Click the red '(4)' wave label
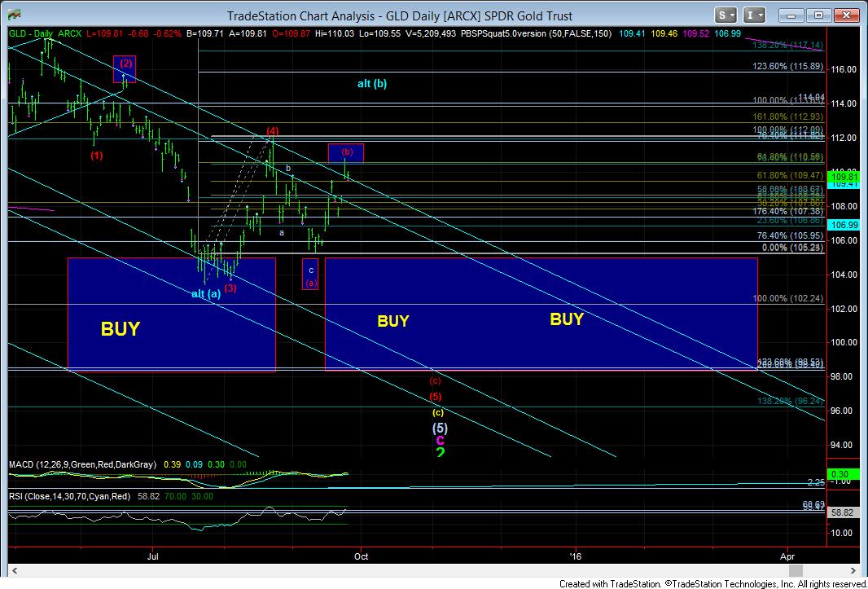 click(x=272, y=131)
